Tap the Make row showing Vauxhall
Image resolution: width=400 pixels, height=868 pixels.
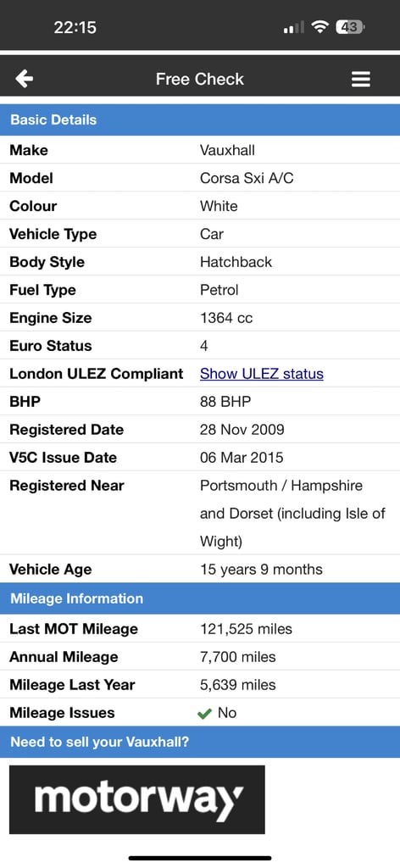200,150
